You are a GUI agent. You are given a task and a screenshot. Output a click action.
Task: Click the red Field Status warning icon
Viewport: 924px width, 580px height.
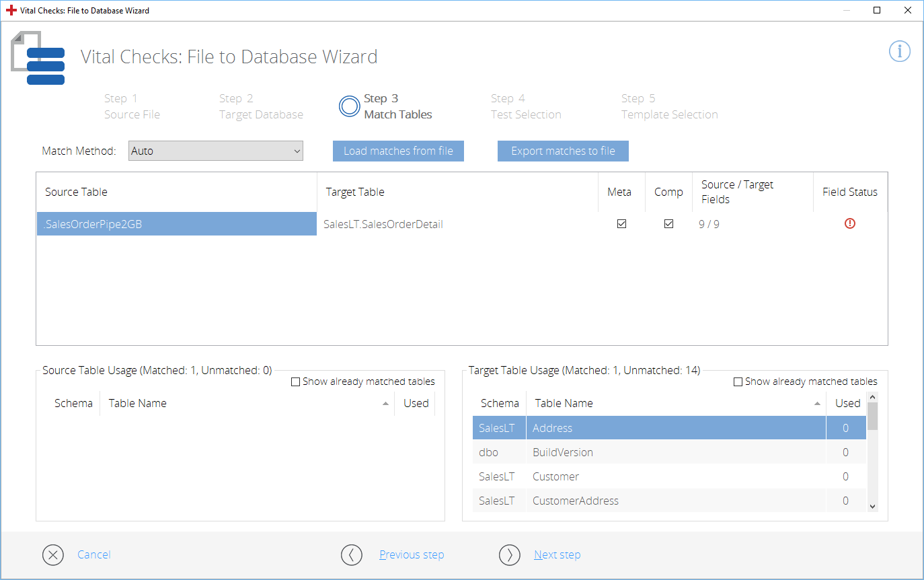[x=850, y=224]
